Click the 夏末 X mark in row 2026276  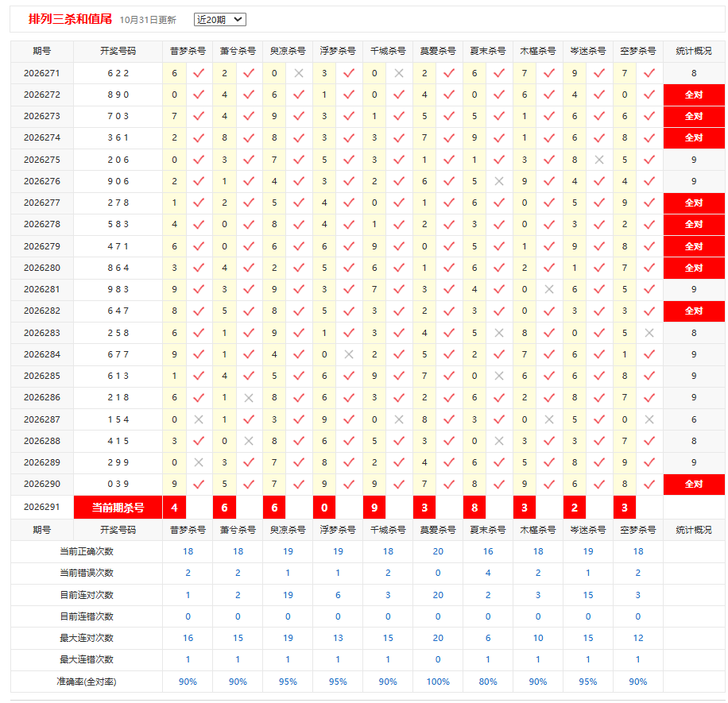click(x=499, y=181)
